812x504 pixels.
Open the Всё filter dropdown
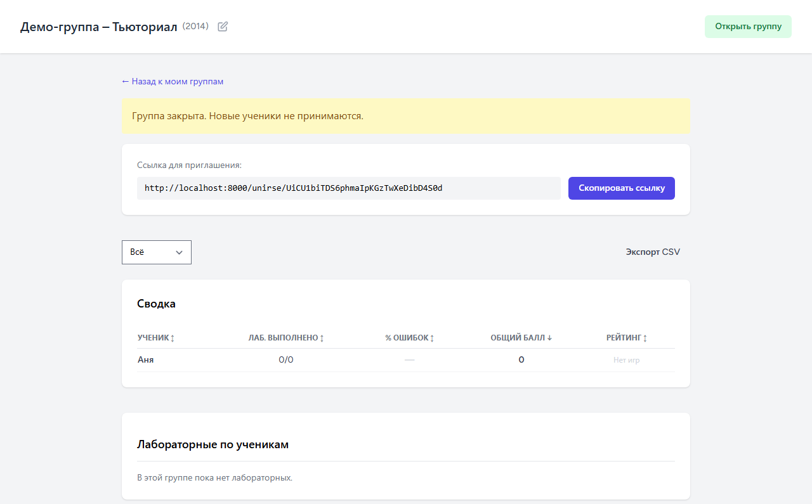coord(157,252)
